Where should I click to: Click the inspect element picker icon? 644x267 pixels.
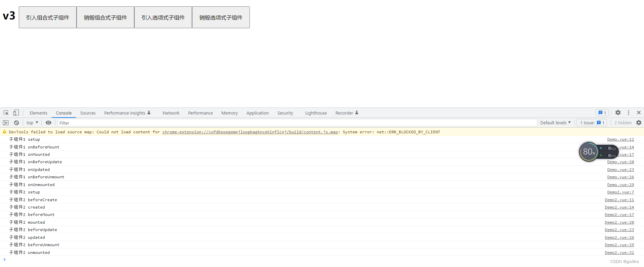coord(6,113)
